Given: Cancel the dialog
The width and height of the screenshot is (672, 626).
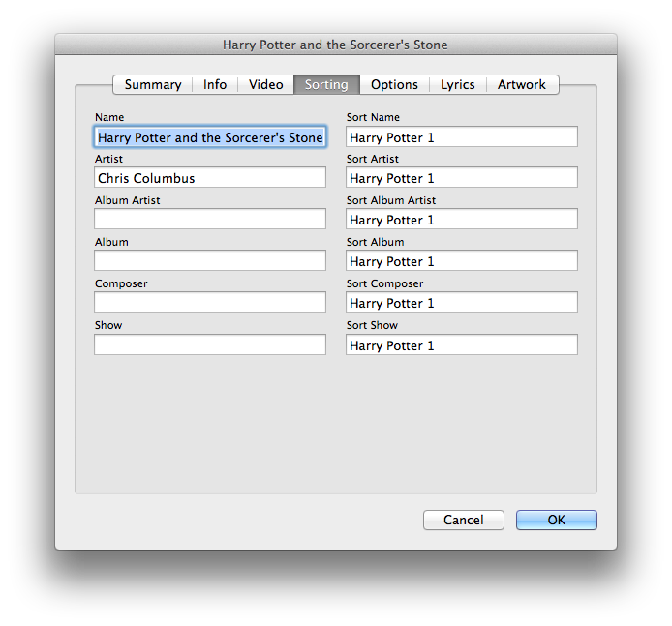Looking at the screenshot, I should [464, 520].
